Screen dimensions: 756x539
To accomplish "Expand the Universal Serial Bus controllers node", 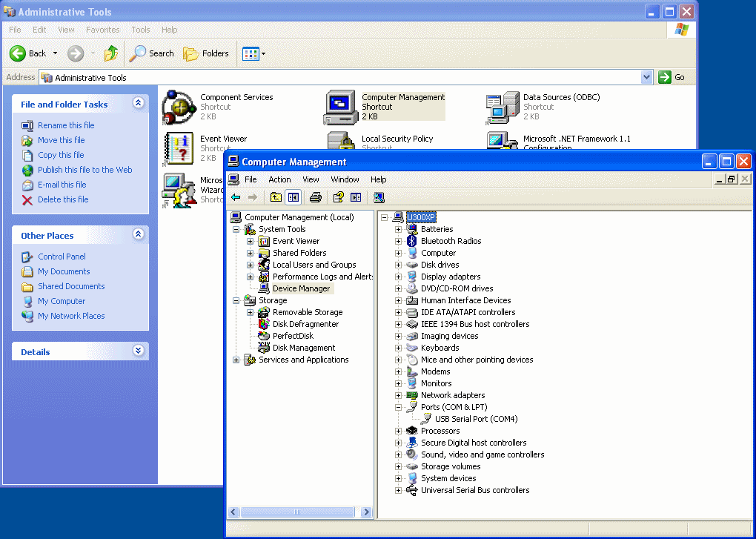I will click(x=398, y=490).
